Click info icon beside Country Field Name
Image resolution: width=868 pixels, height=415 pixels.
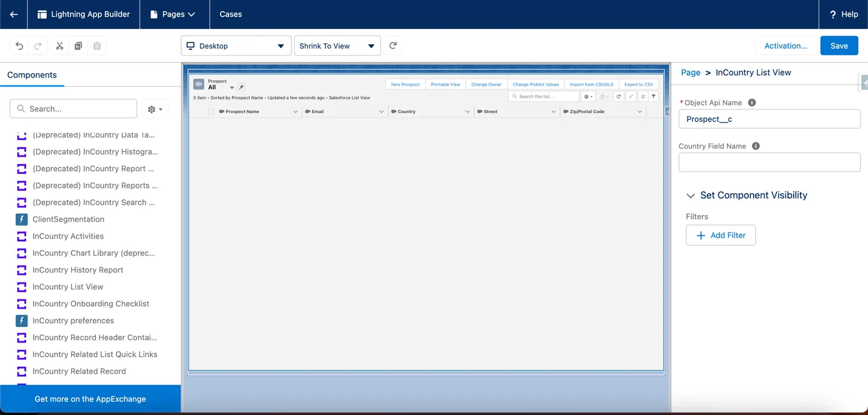click(756, 146)
